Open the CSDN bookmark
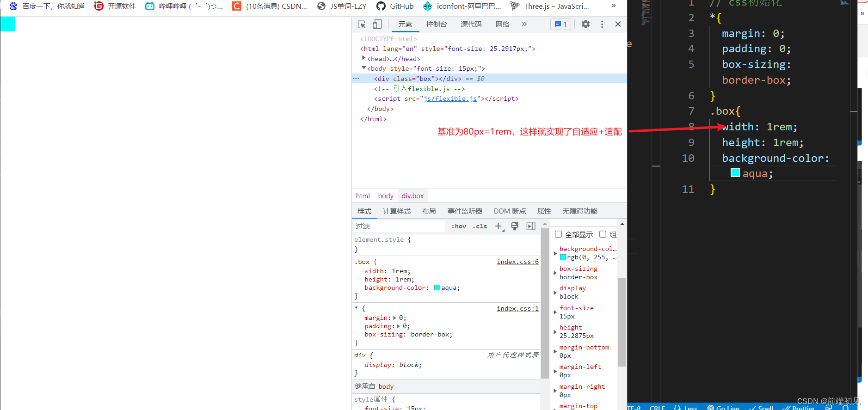The image size is (868, 410). (270, 6)
